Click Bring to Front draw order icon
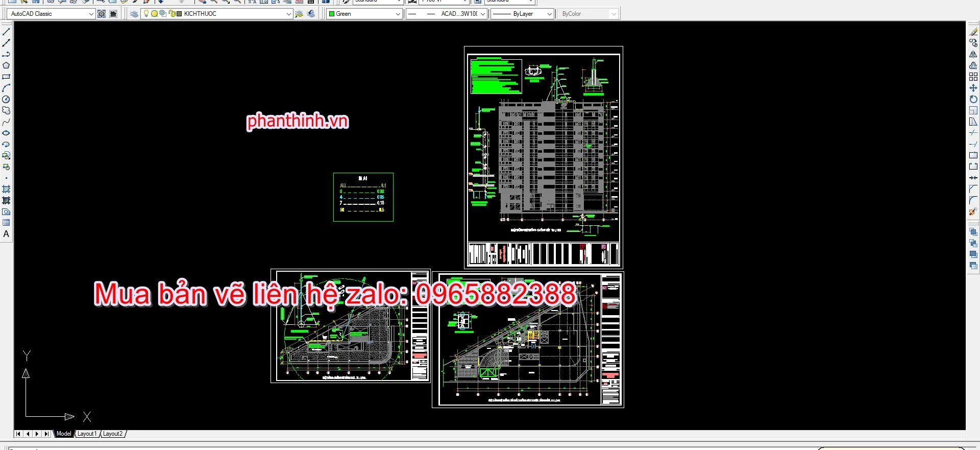Image resolution: width=980 pixels, height=450 pixels. coord(973,232)
